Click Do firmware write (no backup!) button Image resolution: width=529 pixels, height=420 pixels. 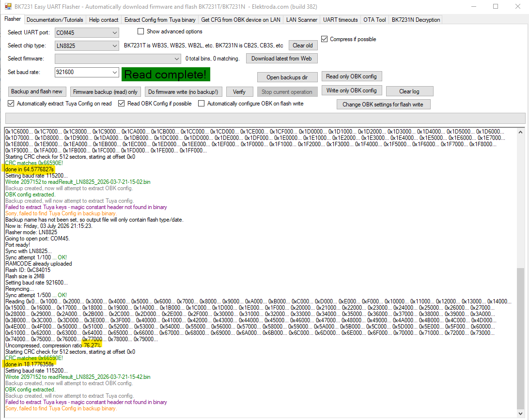(183, 91)
